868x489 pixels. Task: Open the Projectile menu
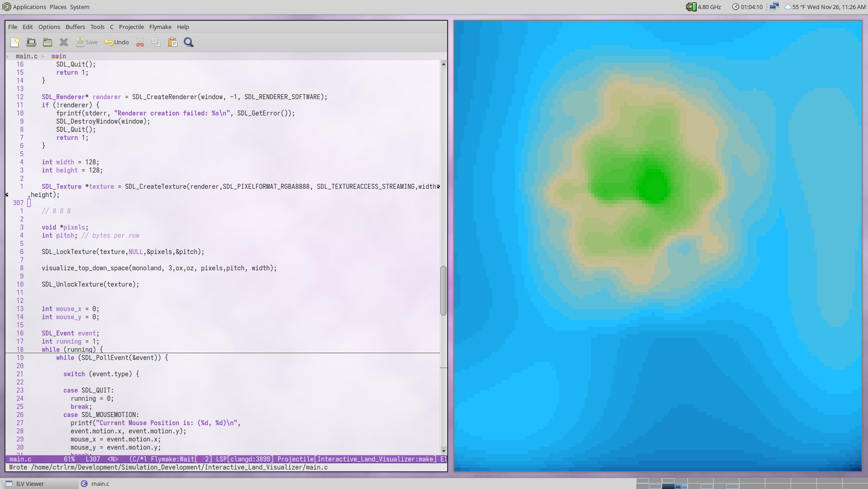131,27
